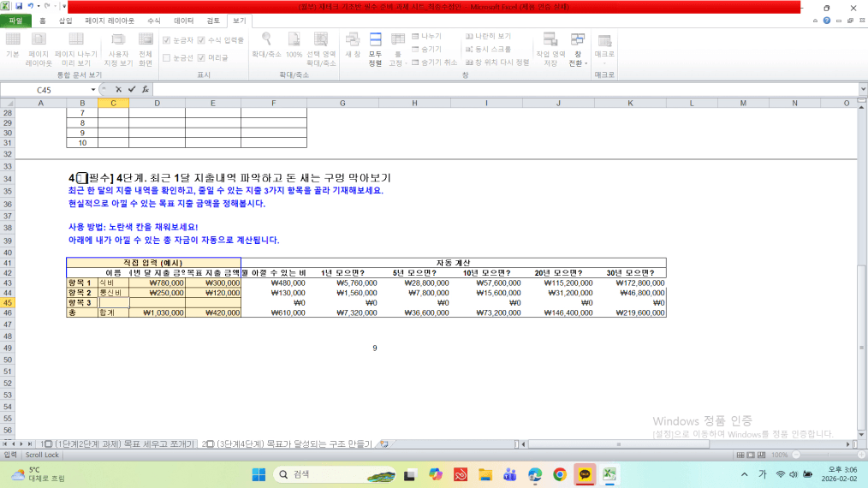Open the Macros (매크로) dropdown
The width and height of the screenshot is (868, 488).
point(604,49)
